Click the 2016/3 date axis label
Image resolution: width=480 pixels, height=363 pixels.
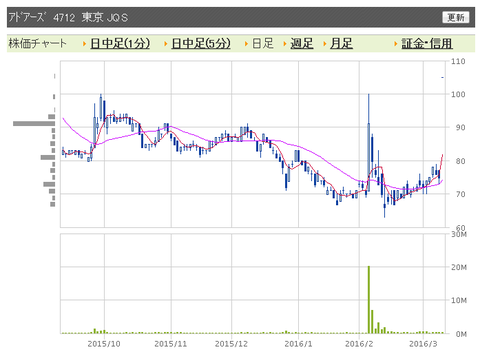(423, 344)
